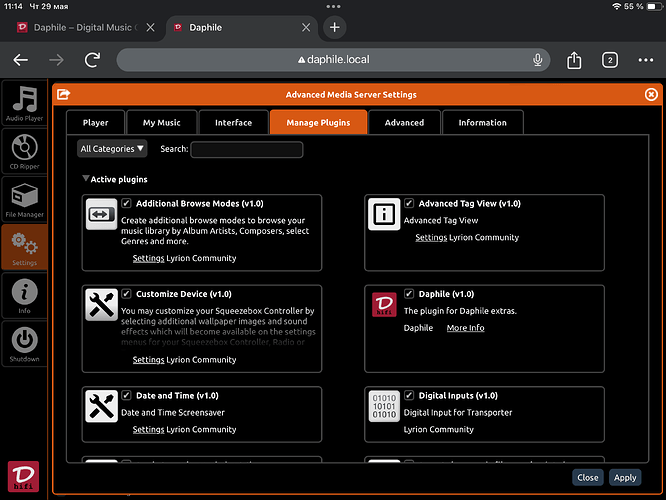Tap the Safari share icon
This screenshot has width=666, height=500.
(574, 60)
